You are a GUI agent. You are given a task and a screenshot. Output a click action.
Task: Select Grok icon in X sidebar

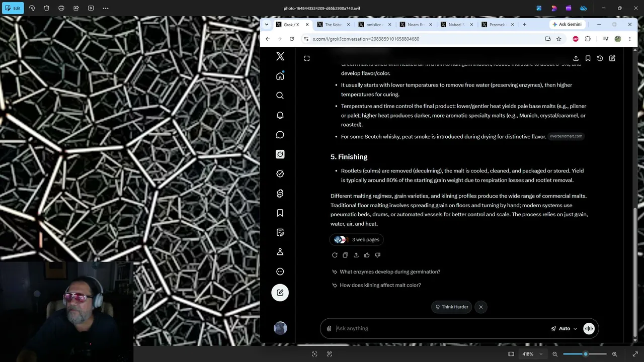pyautogui.click(x=280, y=154)
